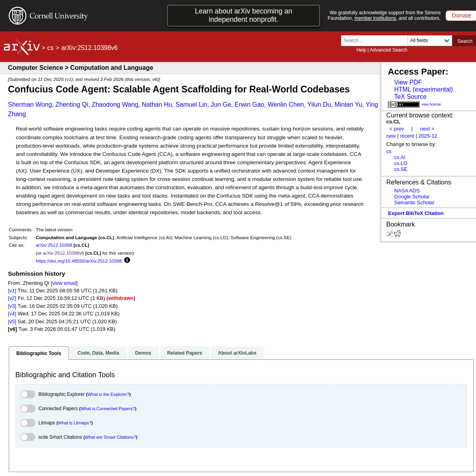This screenshot has height=476, width=476.
Task: Click the member institutions link
Action: (x=375, y=18)
